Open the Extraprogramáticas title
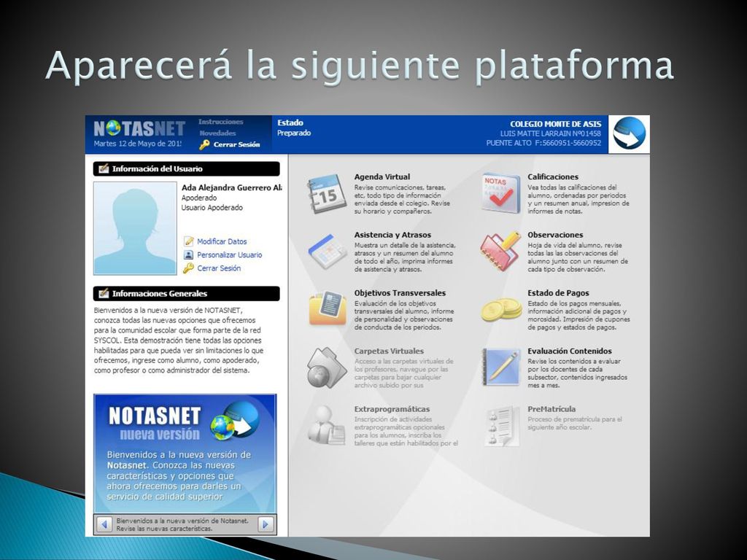Viewport: 747px width, 560px height. point(392,409)
